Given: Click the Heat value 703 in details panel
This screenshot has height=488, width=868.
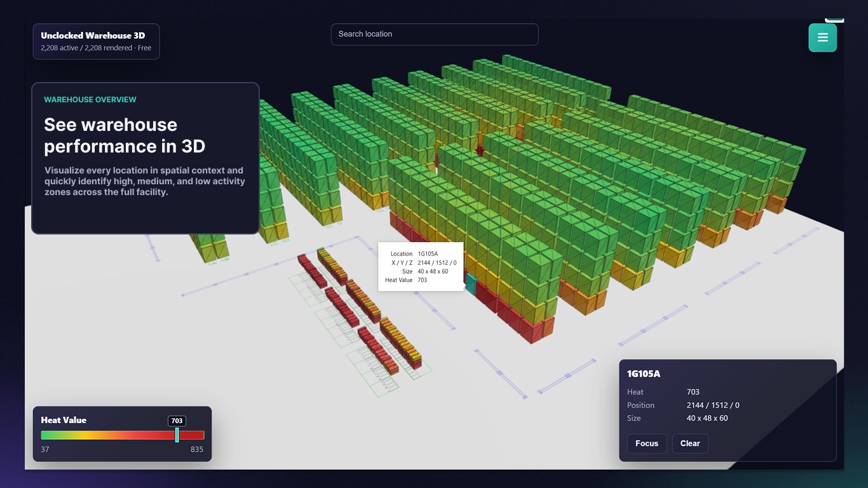Looking at the screenshot, I should click(693, 392).
